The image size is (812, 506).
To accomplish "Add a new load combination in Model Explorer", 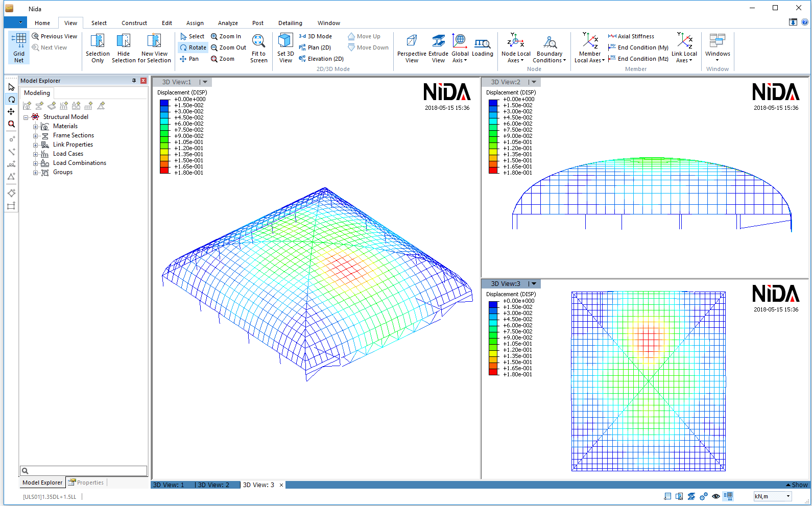I will click(x=76, y=106).
